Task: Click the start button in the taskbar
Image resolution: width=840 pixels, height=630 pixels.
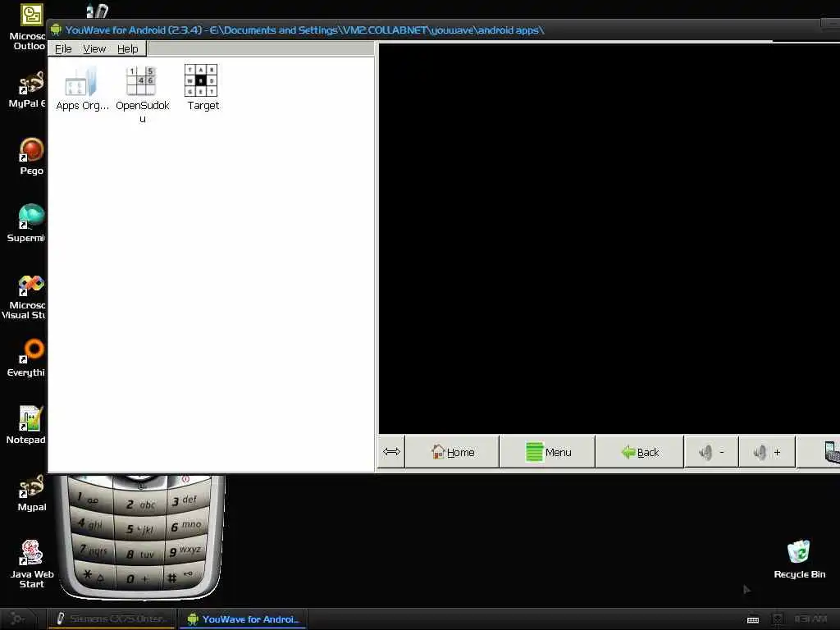Action: (18, 619)
